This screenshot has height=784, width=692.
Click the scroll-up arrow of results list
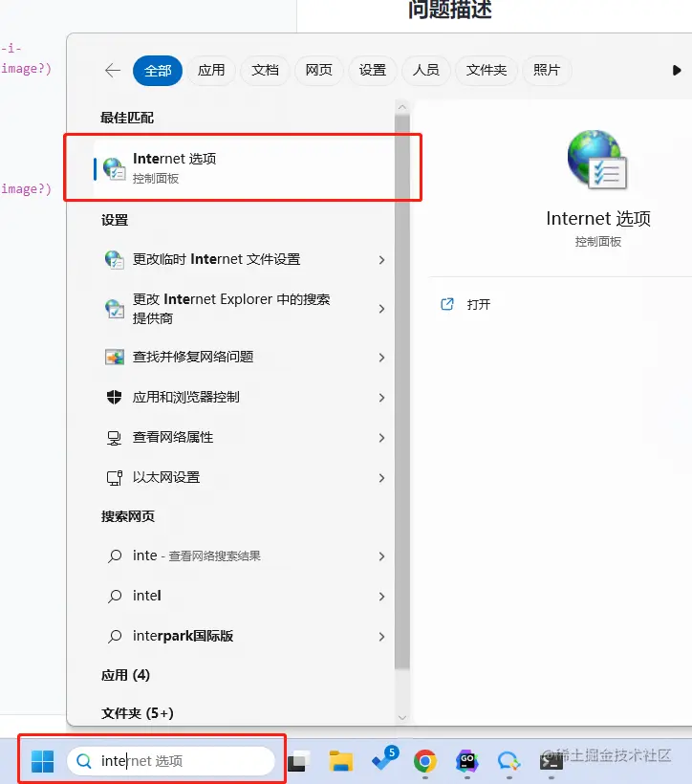pyautogui.click(x=402, y=107)
